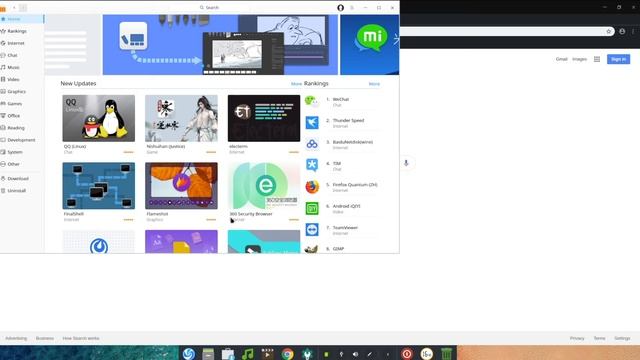Click the user account avatar in store title bar

(x=340, y=8)
